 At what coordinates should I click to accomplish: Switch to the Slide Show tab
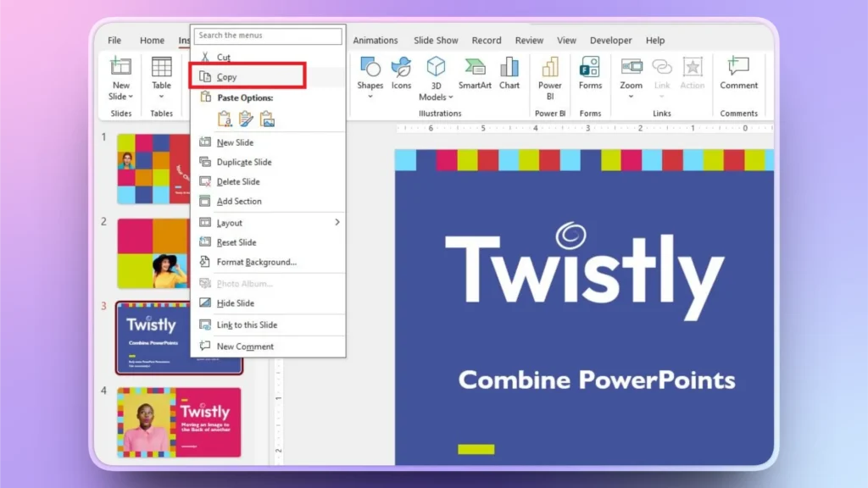(435, 39)
